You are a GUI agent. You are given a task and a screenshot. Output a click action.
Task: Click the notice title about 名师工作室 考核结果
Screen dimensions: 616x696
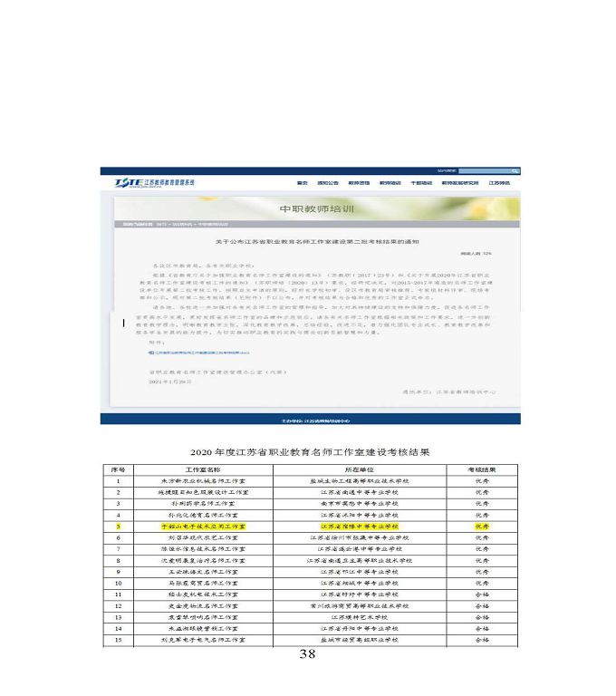pos(317,242)
